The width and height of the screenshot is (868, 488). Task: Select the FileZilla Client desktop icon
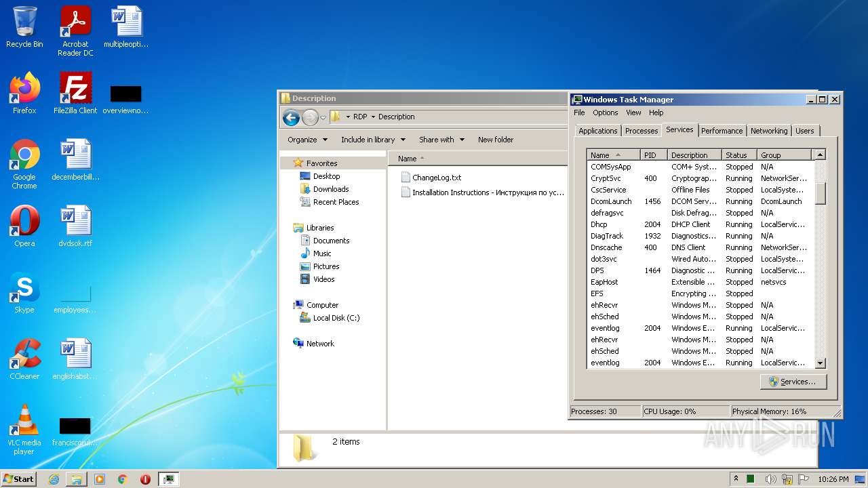pyautogui.click(x=75, y=93)
